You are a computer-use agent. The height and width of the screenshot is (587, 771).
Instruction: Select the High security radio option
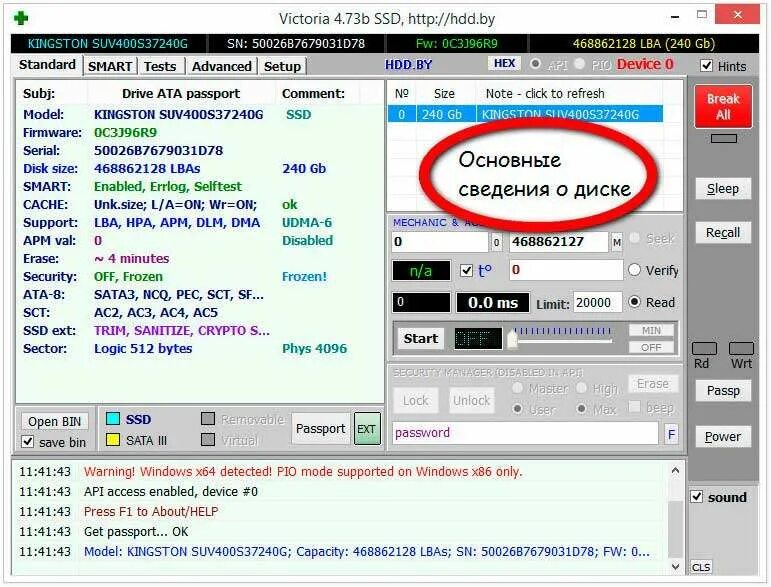tap(582, 388)
